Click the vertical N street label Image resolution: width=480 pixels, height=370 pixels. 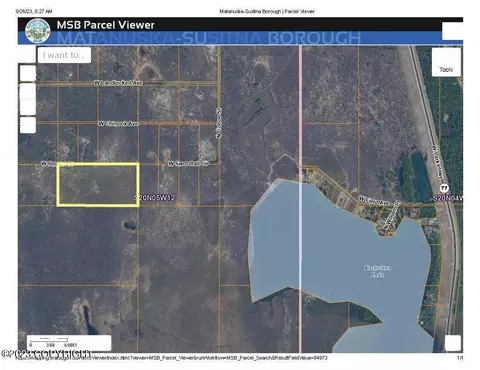click(219, 123)
